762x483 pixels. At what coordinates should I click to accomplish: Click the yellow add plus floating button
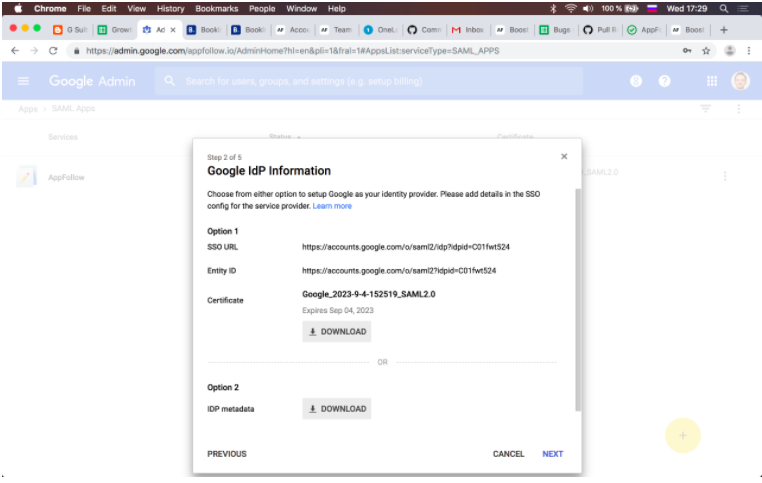683,435
